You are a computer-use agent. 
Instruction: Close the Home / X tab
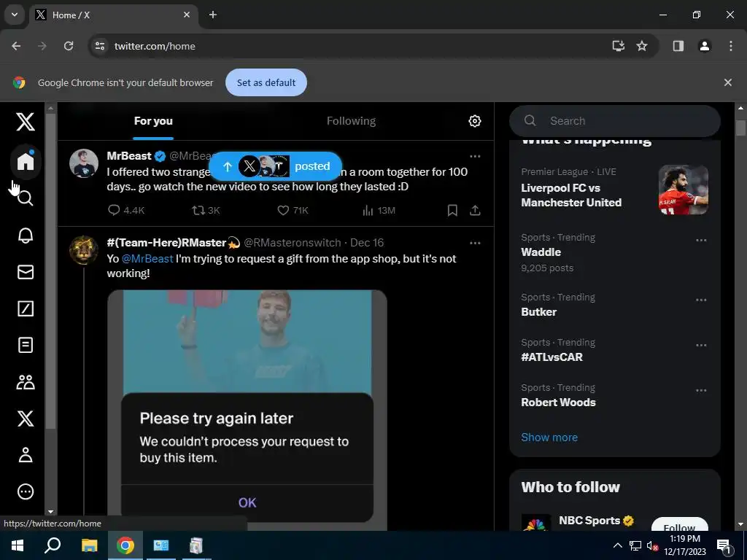tap(187, 15)
